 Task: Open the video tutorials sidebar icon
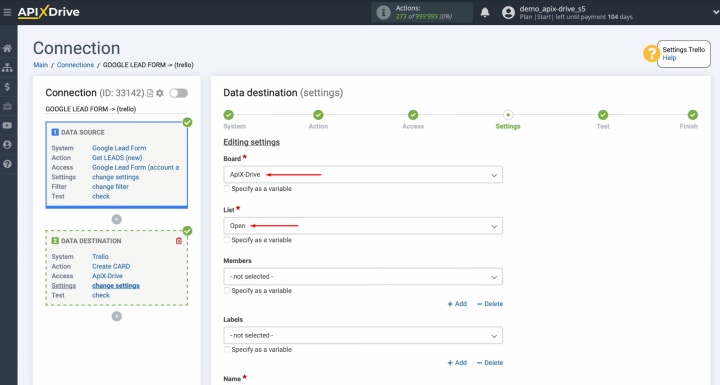7,125
